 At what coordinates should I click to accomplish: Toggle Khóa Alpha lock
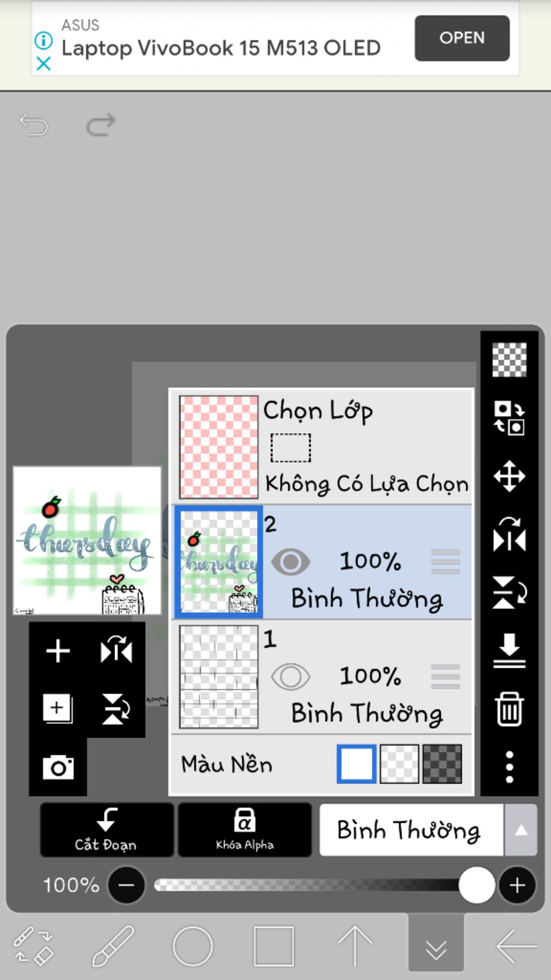[x=245, y=830]
